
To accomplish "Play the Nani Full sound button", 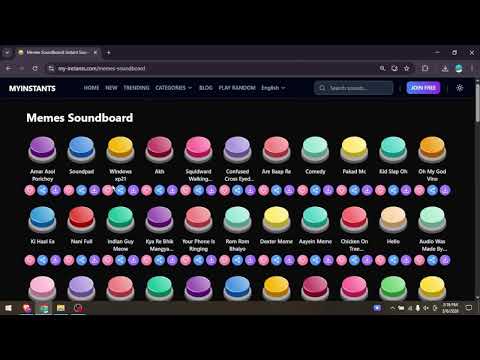I will [81, 219].
